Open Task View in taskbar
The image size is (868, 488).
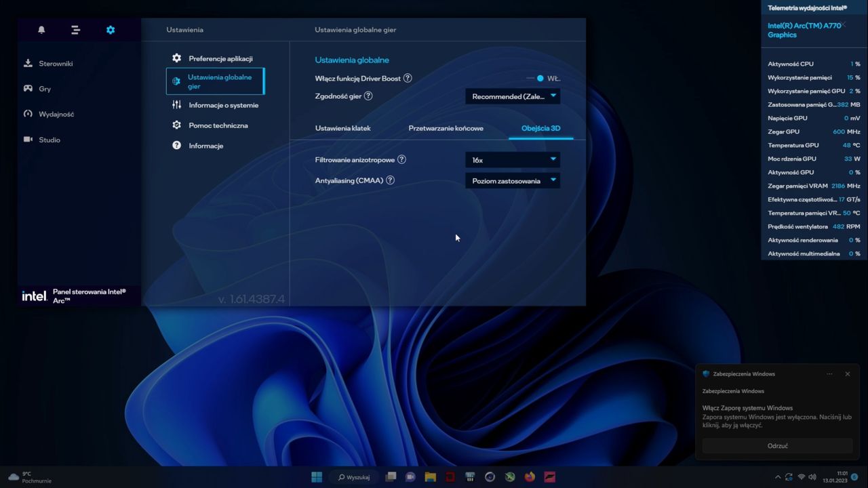391,477
